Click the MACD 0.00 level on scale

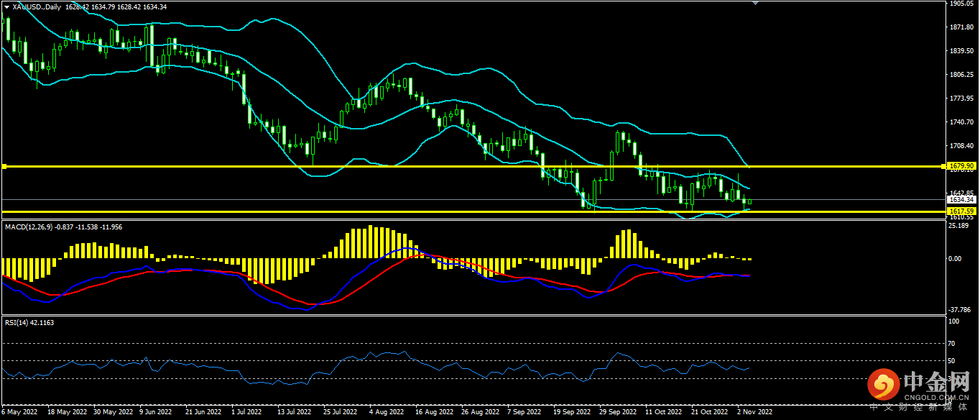(x=956, y=258)
